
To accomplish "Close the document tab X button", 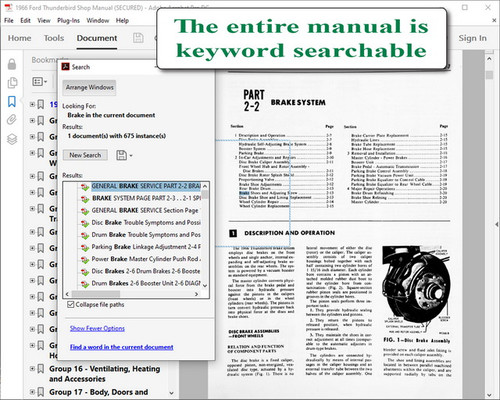I will pos(494,21).
